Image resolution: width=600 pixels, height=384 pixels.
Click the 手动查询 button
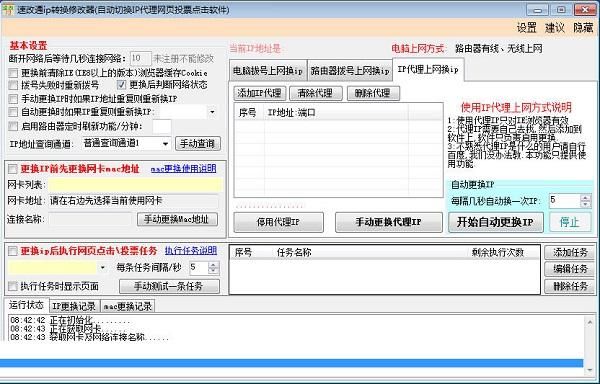[x=198, y=144]
